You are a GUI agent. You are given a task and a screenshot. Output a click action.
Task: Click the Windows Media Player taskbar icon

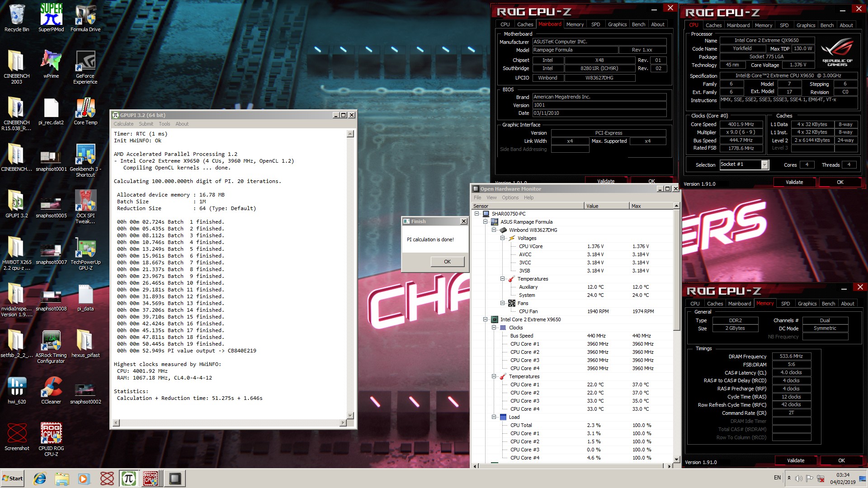tap(84, 479)
